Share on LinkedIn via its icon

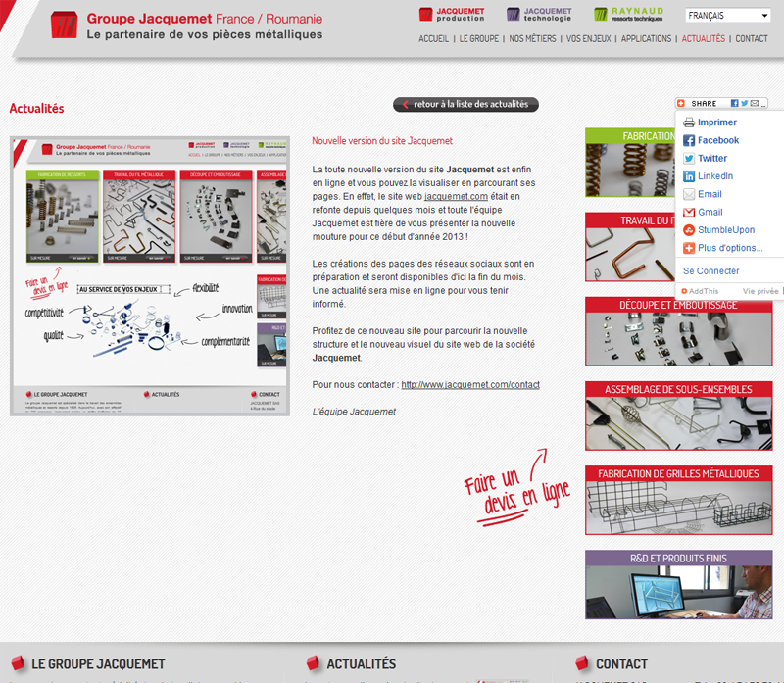tap(689, 176)
